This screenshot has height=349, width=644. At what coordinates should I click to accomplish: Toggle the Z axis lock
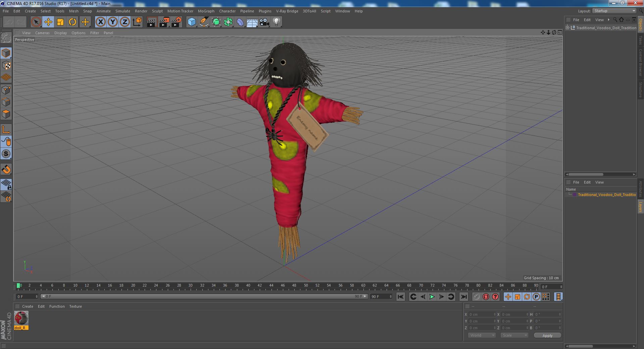pyautogui.click(x=125, y=22)
